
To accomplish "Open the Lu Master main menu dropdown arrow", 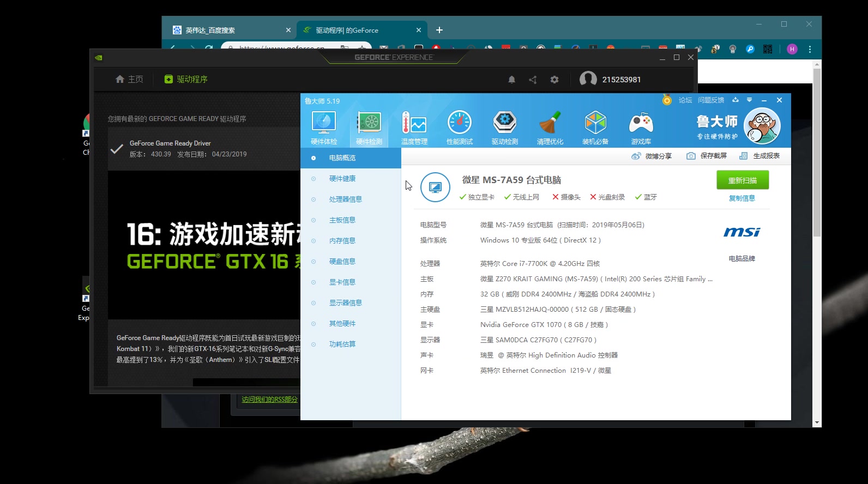I will tap(749, 100).
